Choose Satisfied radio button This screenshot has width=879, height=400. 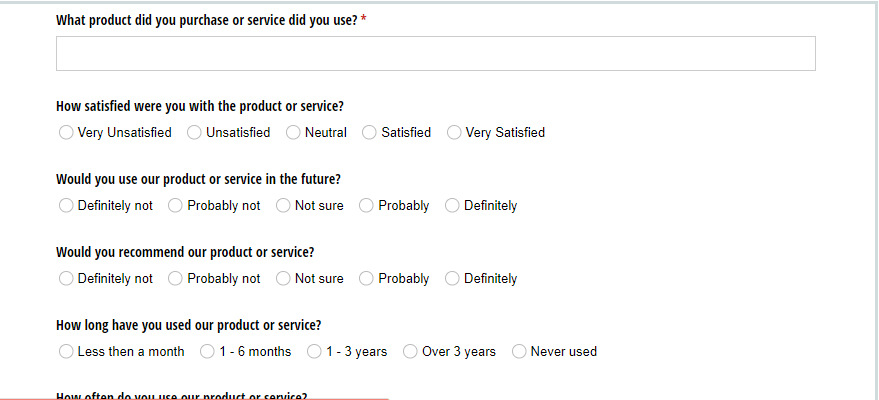(369, 133)
